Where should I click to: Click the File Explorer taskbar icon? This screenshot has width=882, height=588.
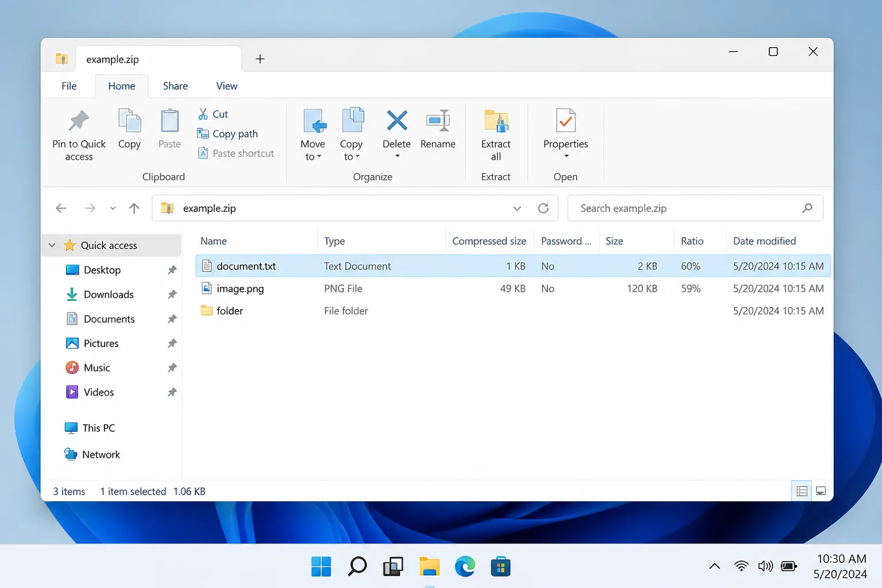[429, 567]
